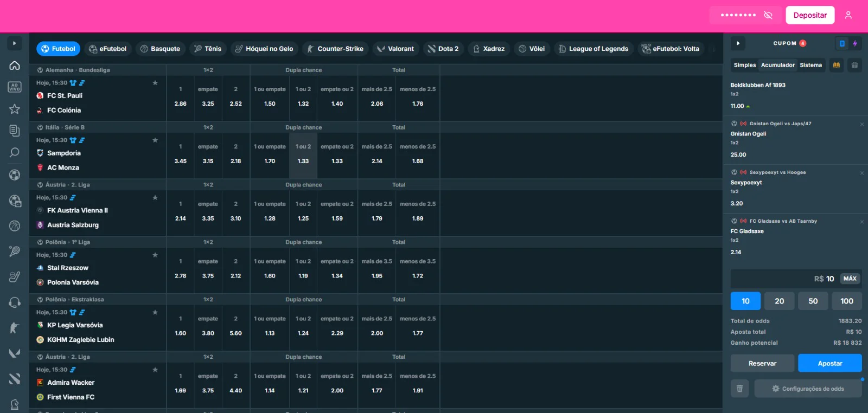Switch to the eFutebol sport tab
The height and width of the screenshot is (413, 868).
pos(107,49)
